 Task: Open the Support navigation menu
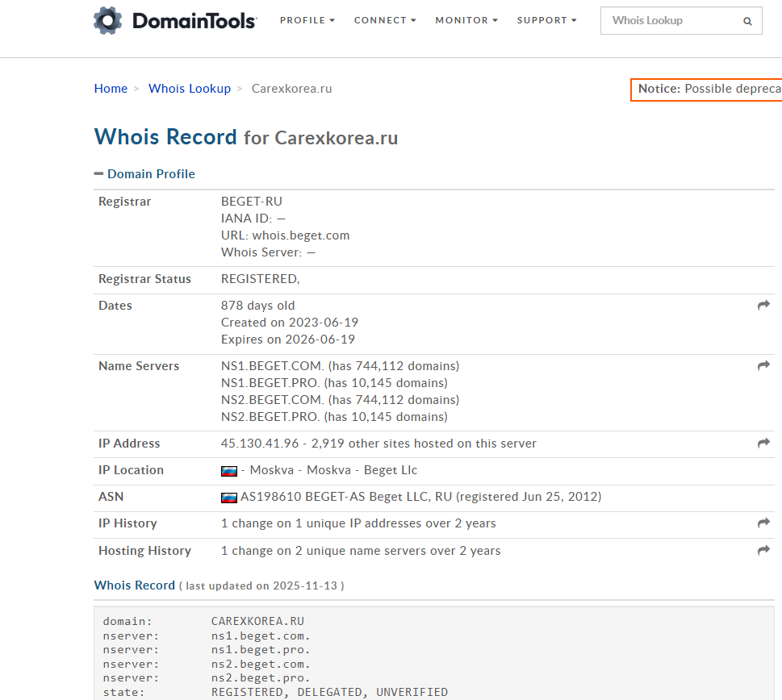(x=546, y=20)
